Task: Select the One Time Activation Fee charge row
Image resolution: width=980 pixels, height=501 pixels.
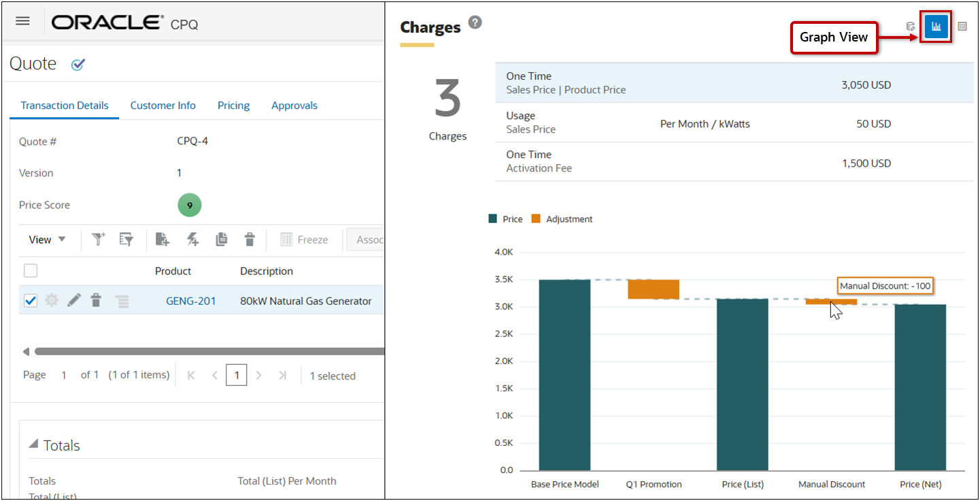Action: [733, 162]
